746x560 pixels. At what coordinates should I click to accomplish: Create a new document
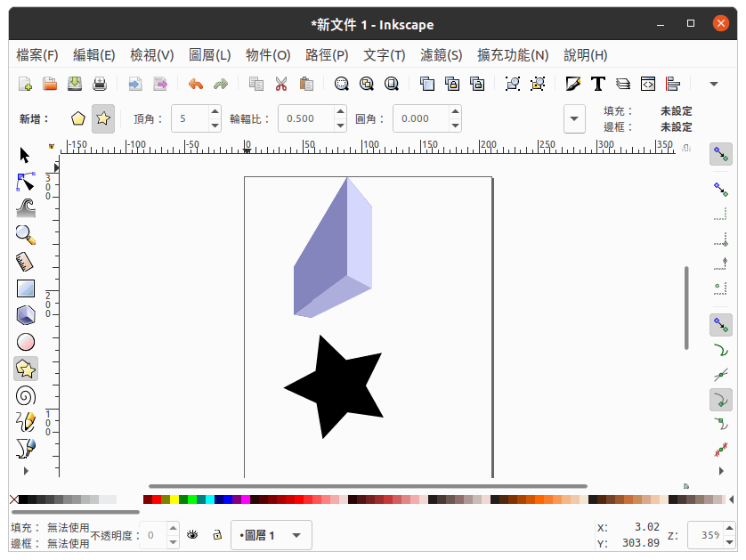click(x=25, y=85)
